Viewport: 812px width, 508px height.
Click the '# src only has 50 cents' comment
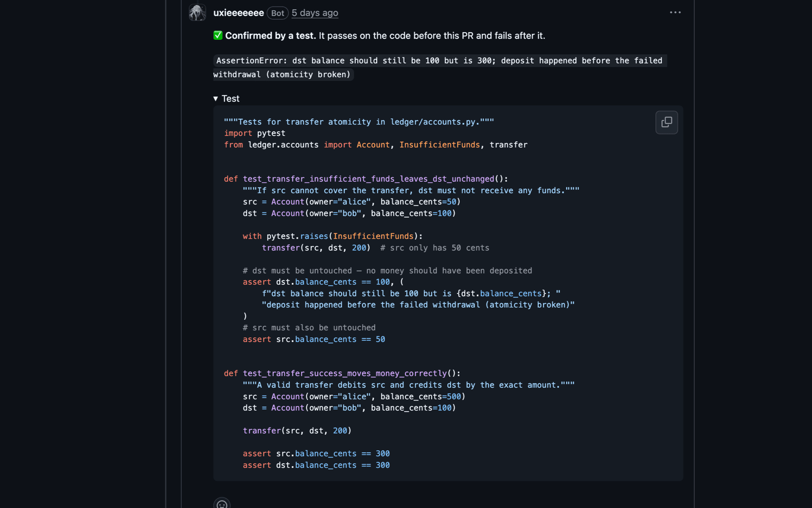(x=435, y=248)
